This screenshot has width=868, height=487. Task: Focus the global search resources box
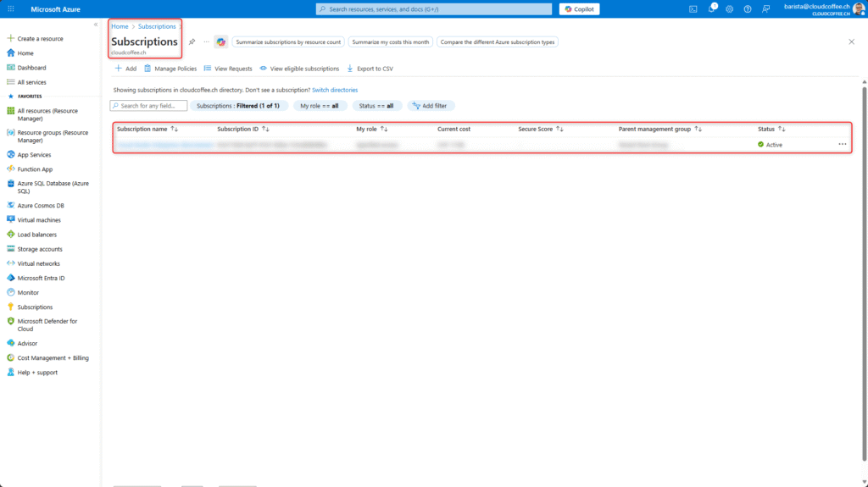[433, 8]
